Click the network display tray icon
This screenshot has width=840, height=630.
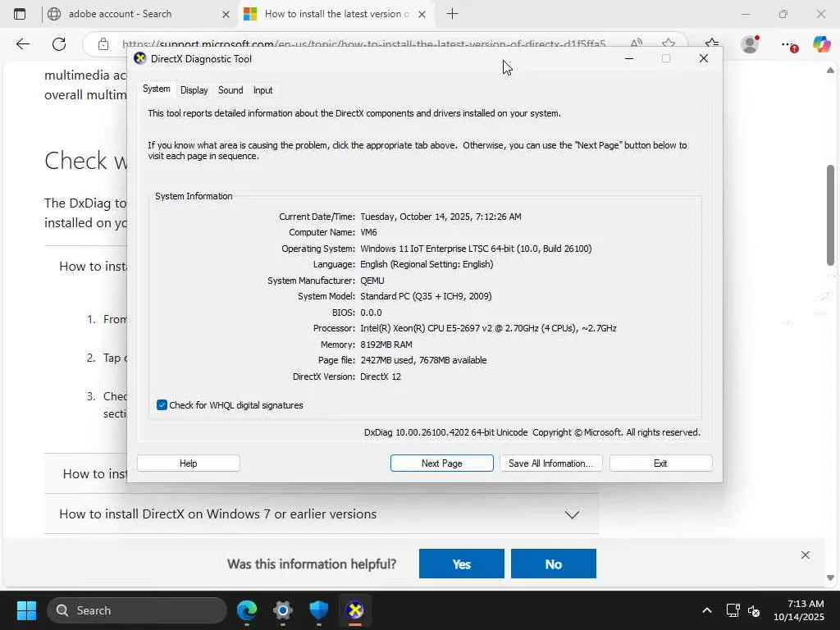point(733,610)
